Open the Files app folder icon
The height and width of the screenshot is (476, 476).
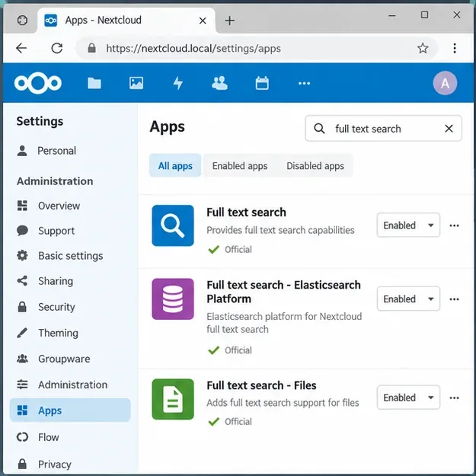click(x=94, y=83)
